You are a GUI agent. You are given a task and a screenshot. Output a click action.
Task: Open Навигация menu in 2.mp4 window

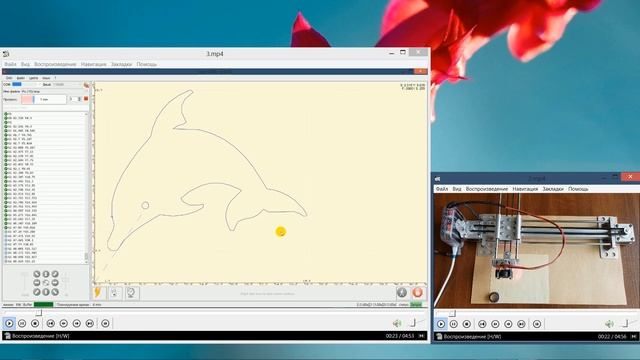pyautogui.click(x=525, y=189)
